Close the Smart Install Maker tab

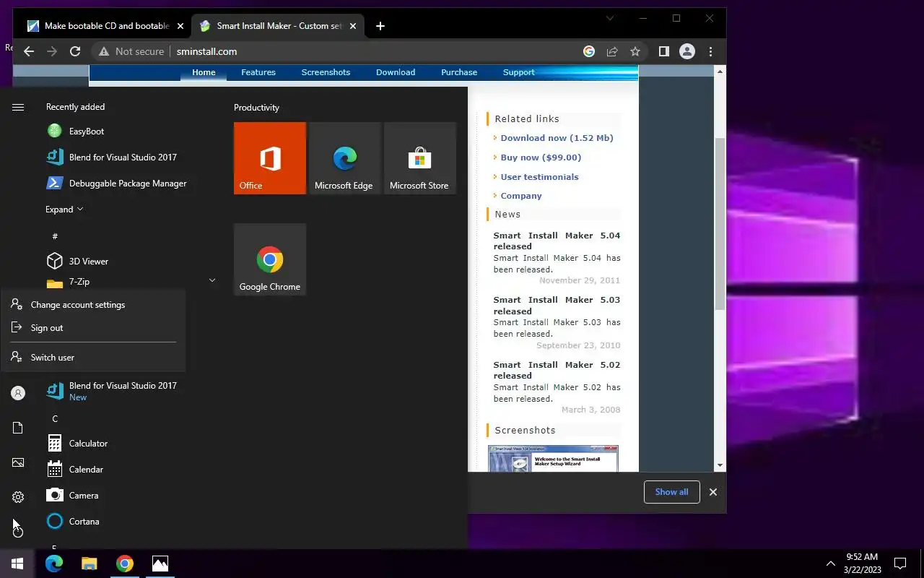pyautogui.click(x=353, y=26)
